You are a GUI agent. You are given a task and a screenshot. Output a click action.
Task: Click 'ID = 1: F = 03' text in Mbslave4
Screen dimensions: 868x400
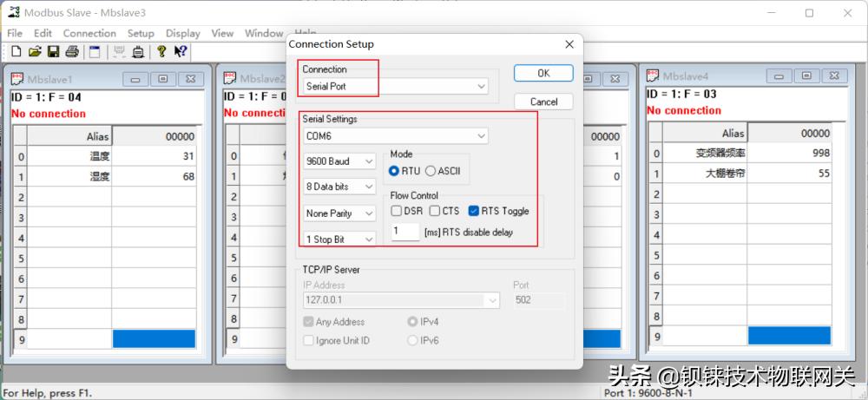click(x=681, y=94)
